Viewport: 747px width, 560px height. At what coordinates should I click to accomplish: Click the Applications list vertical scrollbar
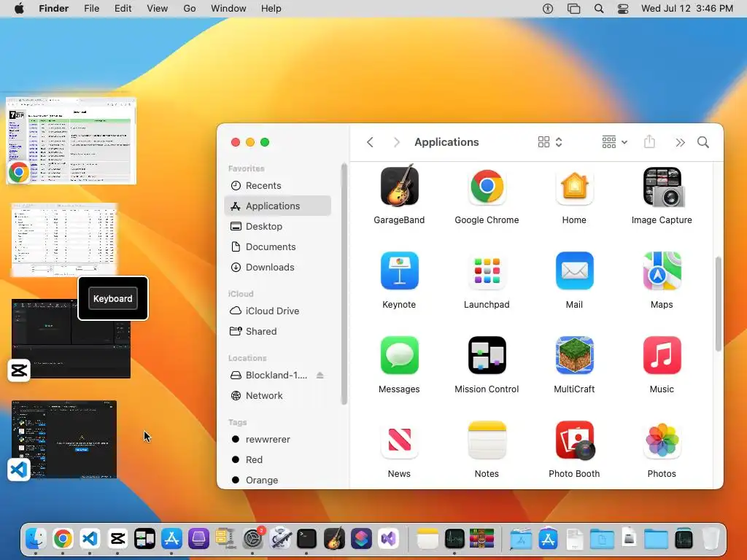tap(718, 304)
